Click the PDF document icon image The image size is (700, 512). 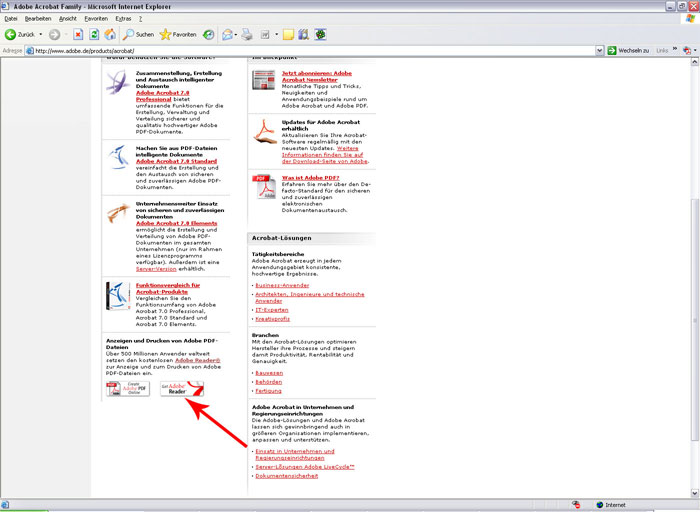click(x=264, y=186)
